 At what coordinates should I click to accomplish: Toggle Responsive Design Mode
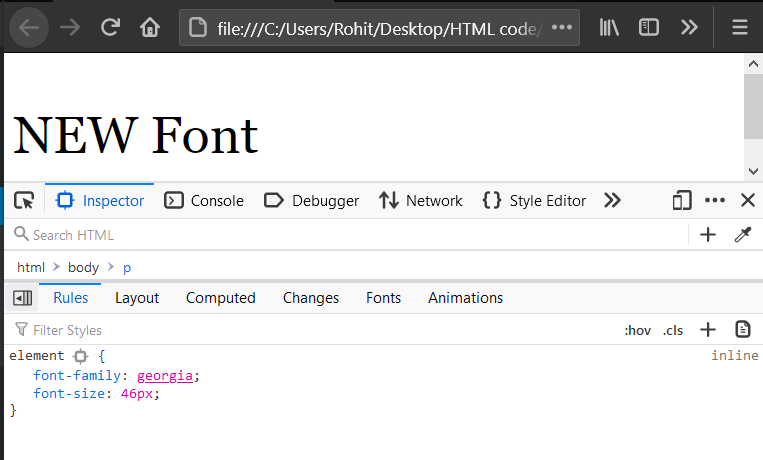click(x=682, y=200)
